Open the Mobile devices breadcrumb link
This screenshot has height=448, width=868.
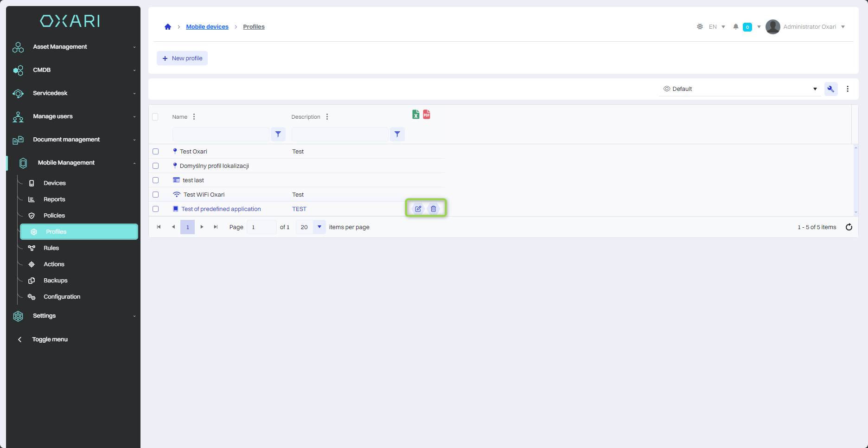point(207,27)
